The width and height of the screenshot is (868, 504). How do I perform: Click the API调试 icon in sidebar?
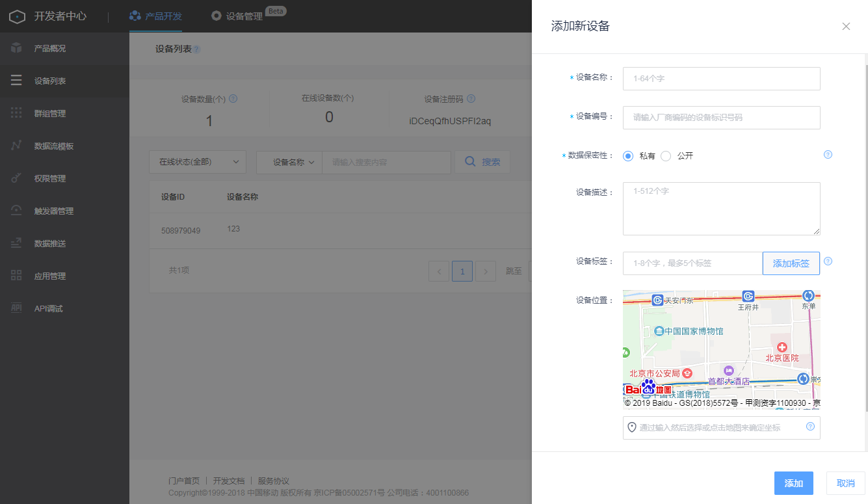(16, 308)
